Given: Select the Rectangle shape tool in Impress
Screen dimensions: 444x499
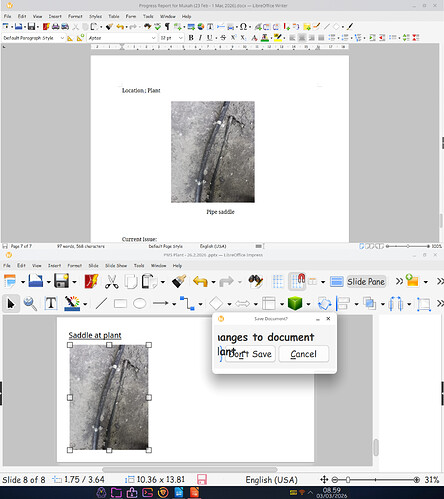Looking at the screenshot, I should [x=120, y=304].
